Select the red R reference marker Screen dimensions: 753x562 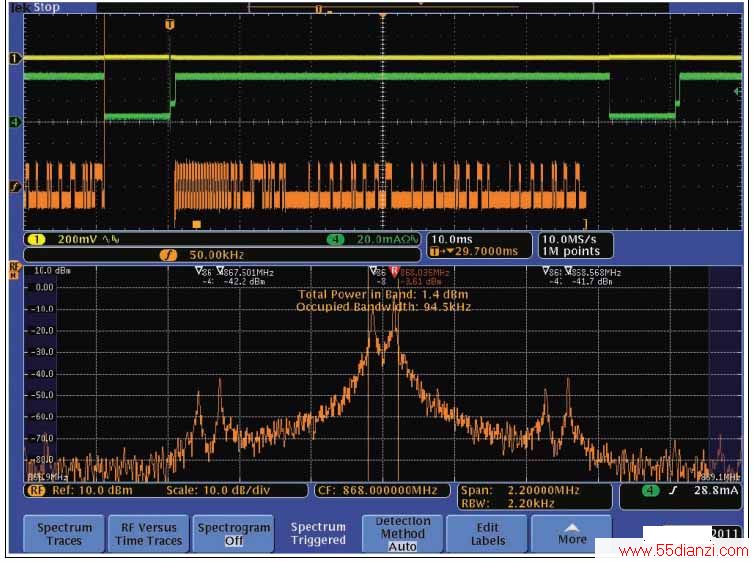394,271
